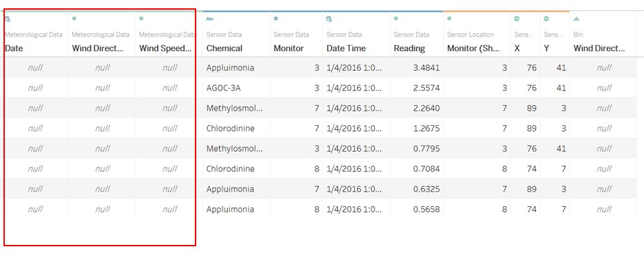644x256 pixels.
Task: Click Chlorodinine in the 1.2675 reading row
Action: click(230, 128)
